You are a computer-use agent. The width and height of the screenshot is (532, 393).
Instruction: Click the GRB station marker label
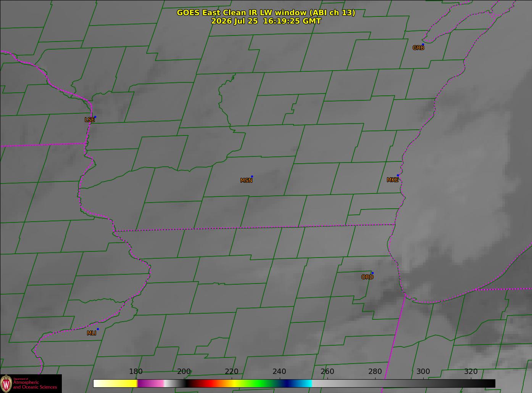(418, 48)
